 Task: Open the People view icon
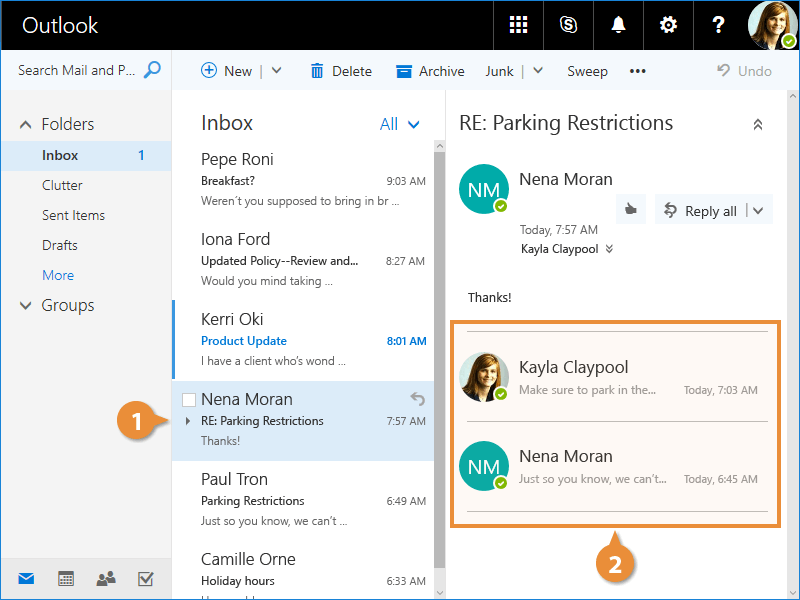click(x=105, y=578)
